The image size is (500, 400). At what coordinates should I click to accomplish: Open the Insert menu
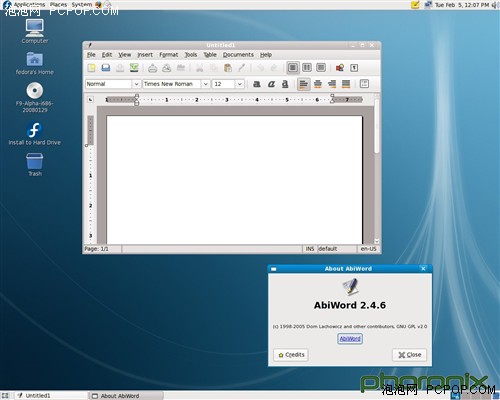point(145,55)
